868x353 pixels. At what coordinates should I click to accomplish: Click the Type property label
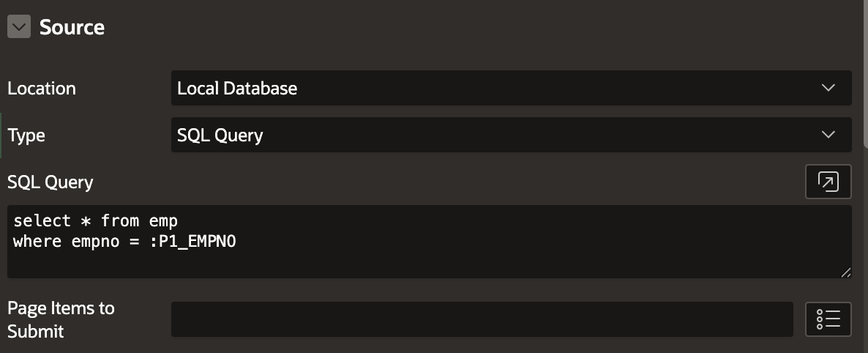point(26,135)
